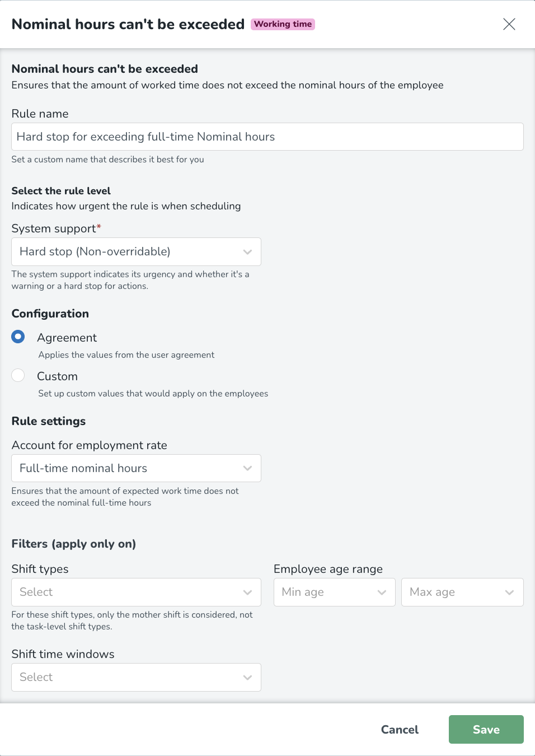
Task: Close the Nominal hours dialog
Action: click(x=509, y=24)
